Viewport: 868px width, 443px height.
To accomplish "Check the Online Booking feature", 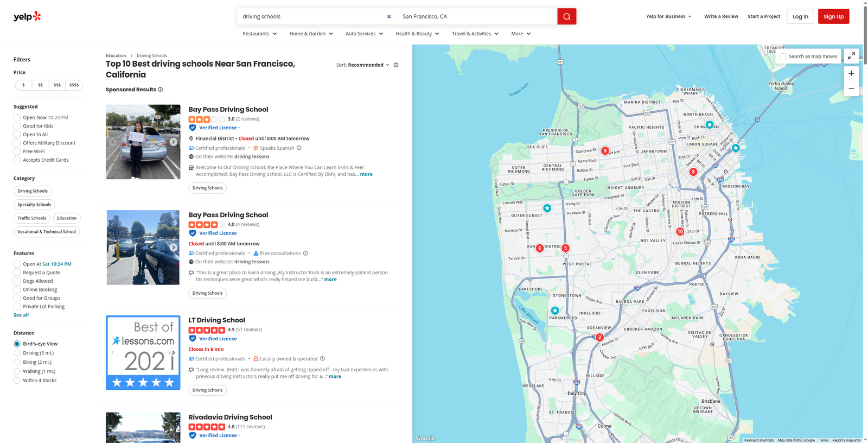I will (17, 289).
